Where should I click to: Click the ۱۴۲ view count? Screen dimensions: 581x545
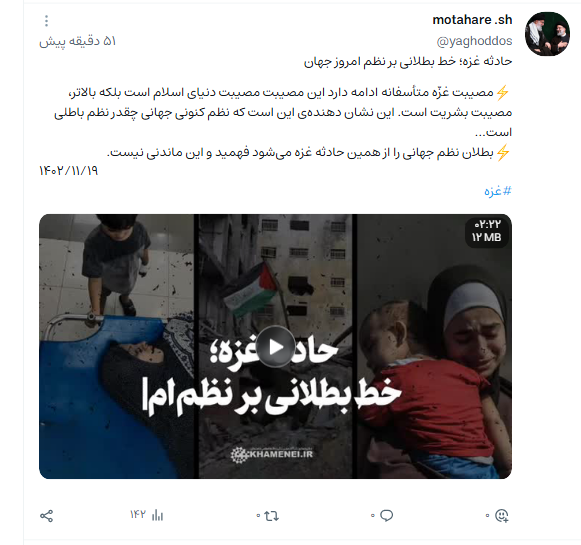137,515
